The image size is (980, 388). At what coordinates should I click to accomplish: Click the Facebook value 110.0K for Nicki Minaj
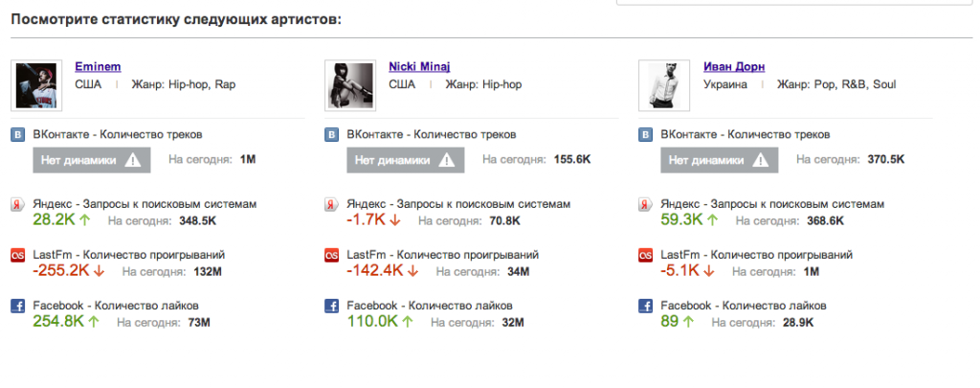tap(372, 322)
